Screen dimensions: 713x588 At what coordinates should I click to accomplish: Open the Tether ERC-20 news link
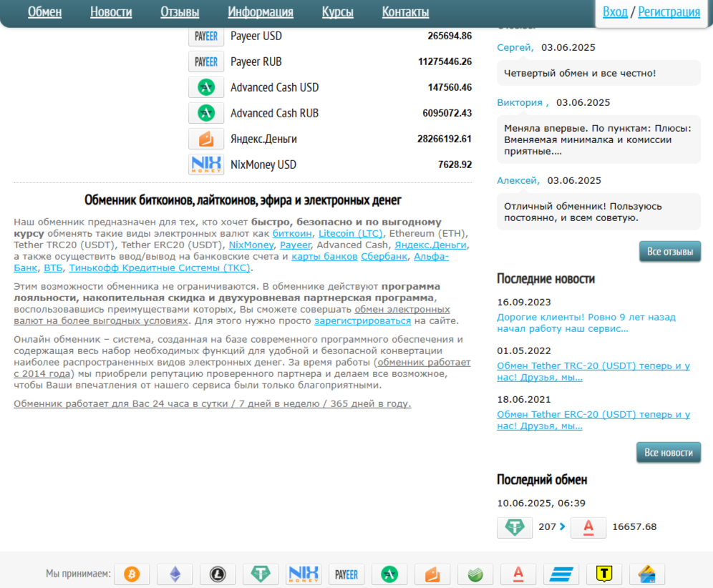[593, 420]
